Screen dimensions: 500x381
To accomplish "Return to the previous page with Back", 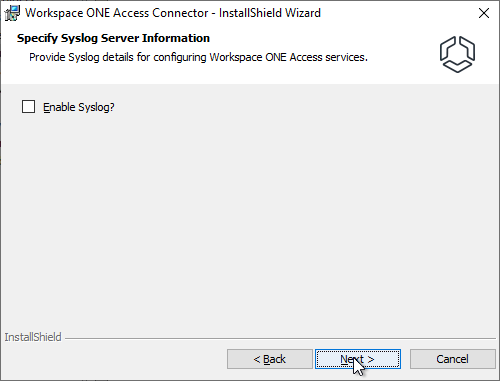I will [270, 359].
